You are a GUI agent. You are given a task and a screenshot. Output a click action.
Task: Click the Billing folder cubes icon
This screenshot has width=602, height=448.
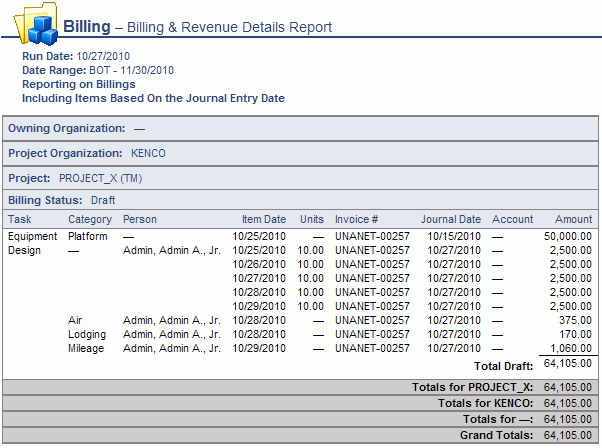tap(36, 24)
